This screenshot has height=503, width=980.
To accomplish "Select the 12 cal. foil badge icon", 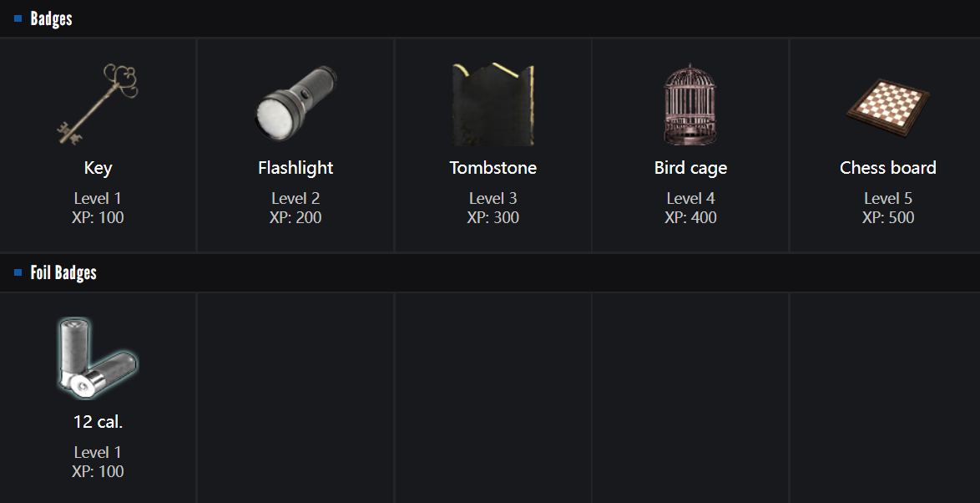I will pos(98,358).
